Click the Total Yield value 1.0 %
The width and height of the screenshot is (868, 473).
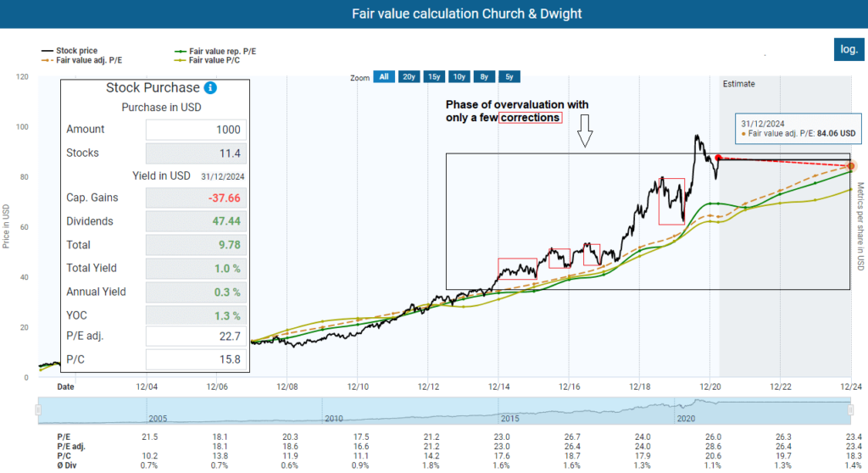(196, 269)
